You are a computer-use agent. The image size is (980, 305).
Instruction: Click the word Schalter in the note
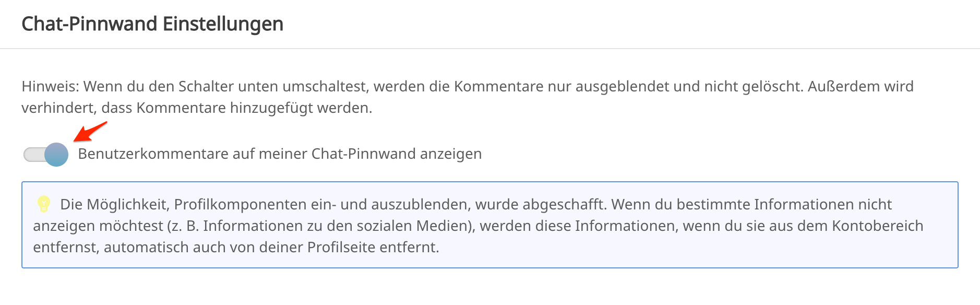pos(204,86)
